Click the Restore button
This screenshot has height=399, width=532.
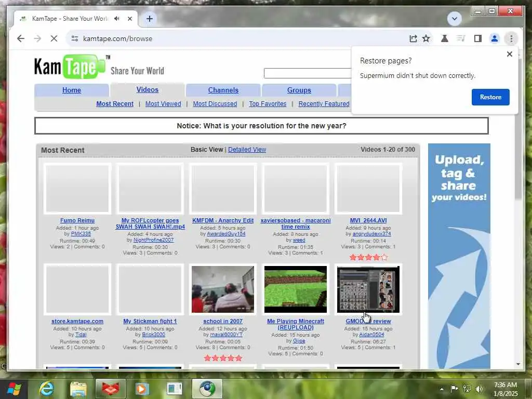[490, 97]
